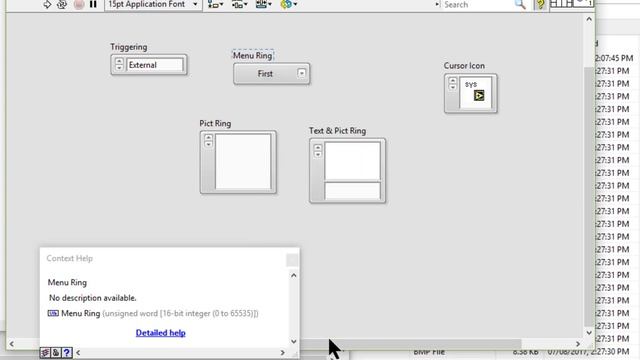Open the Align Objects menu
The height and width of the screenshot is (360, 640).
tap(215, 4)
